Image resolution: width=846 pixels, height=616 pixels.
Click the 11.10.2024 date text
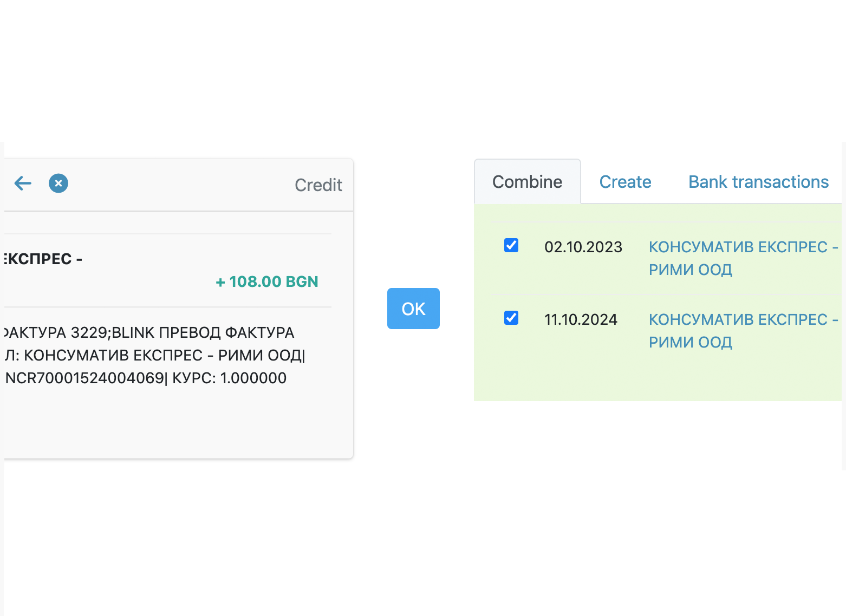click(581, 320)
